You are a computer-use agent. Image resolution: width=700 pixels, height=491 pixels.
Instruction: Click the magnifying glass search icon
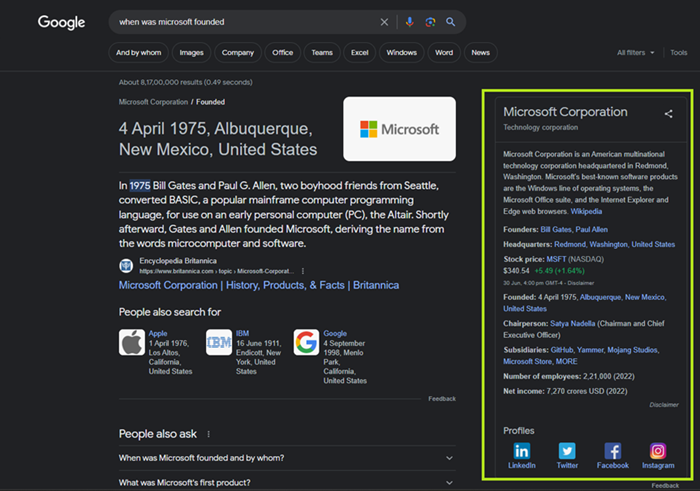click(x=451, y=22)
